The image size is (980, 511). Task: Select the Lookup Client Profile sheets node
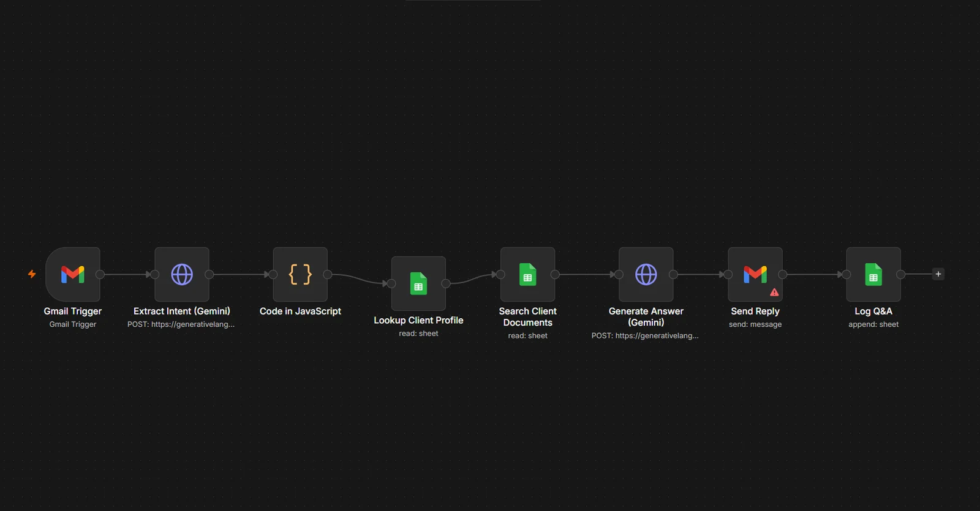418,283
